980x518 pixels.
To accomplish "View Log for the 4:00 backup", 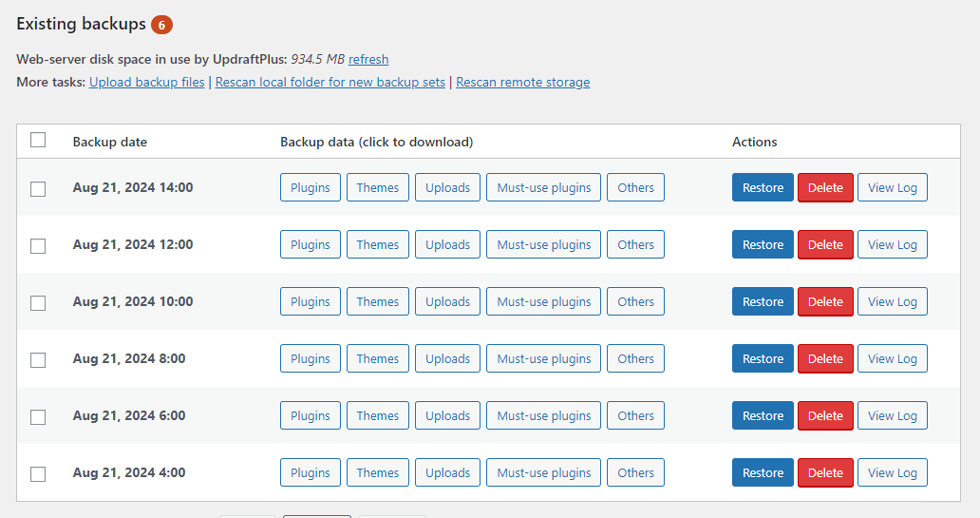I will click(892, 472).
